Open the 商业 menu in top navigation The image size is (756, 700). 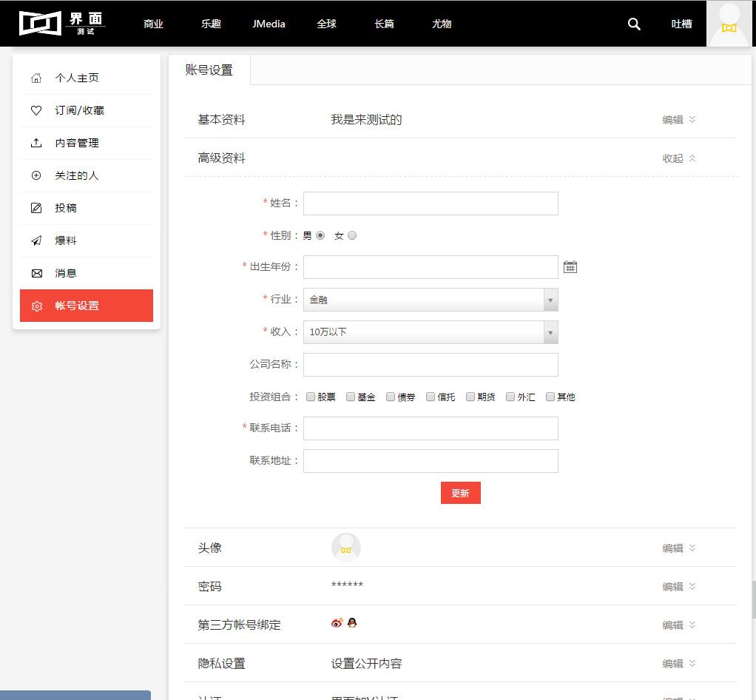[153, 24]
